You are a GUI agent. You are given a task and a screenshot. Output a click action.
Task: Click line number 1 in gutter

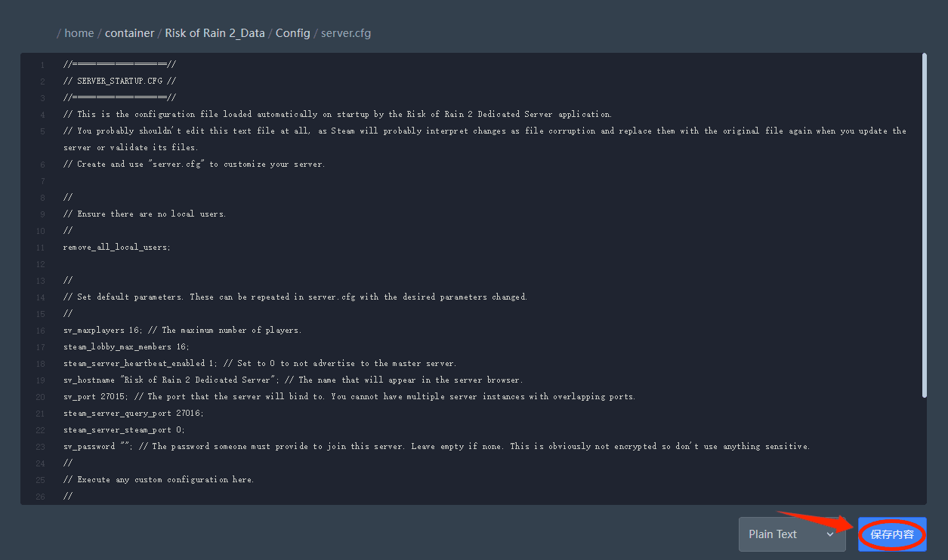[43, 65]
